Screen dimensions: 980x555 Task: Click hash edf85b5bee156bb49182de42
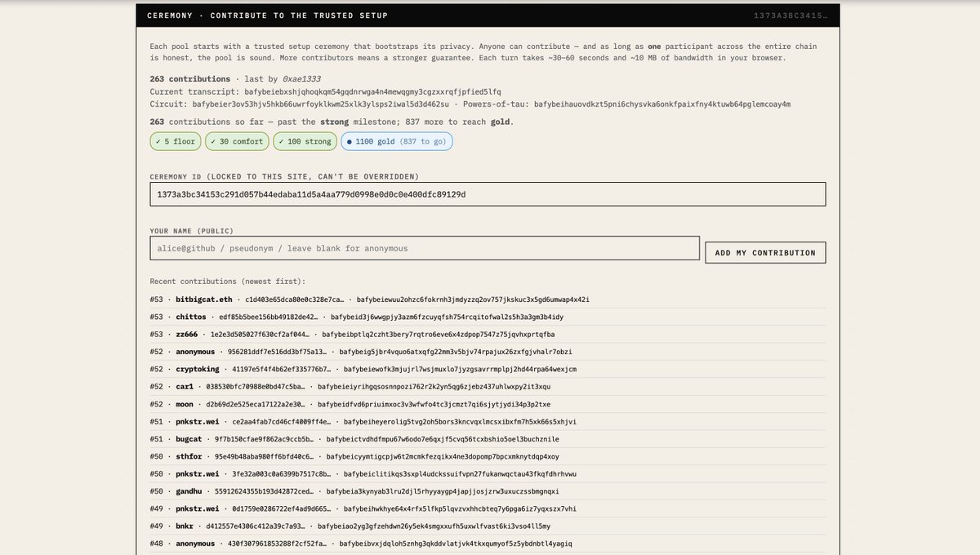[x=269, y=317]
